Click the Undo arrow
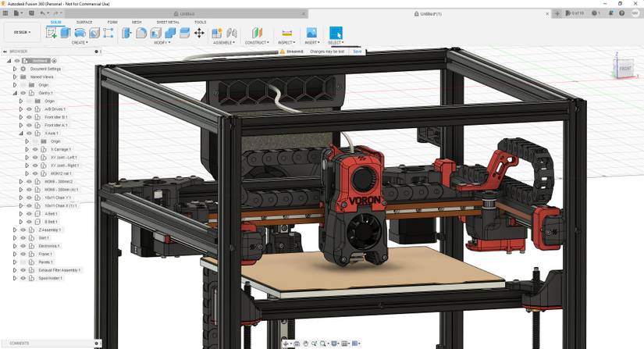 click(42, 13)
